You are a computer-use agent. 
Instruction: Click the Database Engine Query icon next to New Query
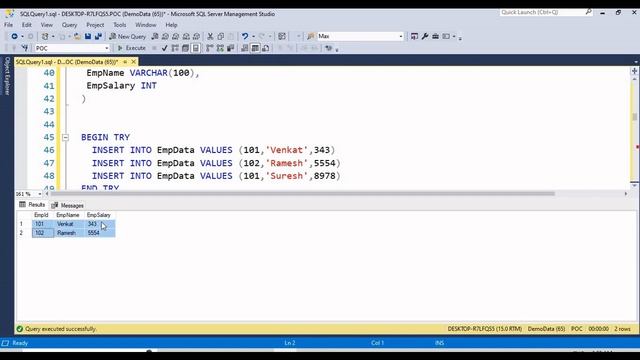click(x=155, y=36)
